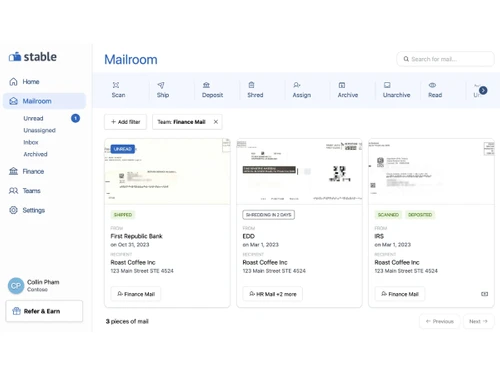Click the Unread count badge
Viewport: 500px width, 375px height.
click(75, 118)
